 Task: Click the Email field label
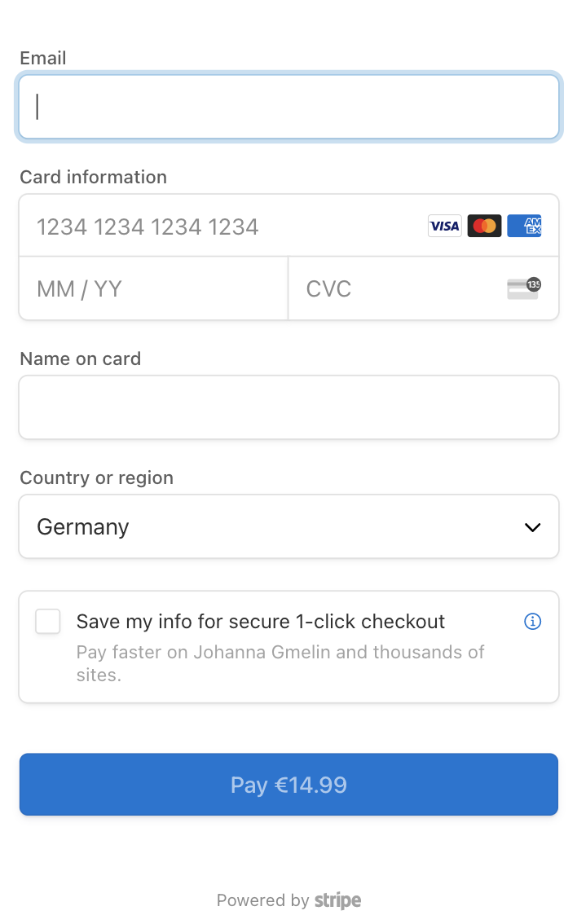tap(42, 58)
